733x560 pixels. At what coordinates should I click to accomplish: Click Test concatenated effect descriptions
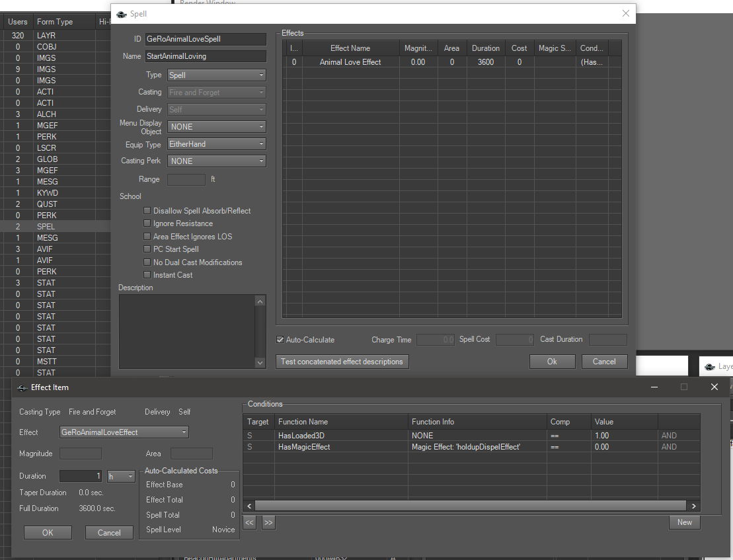342,362
